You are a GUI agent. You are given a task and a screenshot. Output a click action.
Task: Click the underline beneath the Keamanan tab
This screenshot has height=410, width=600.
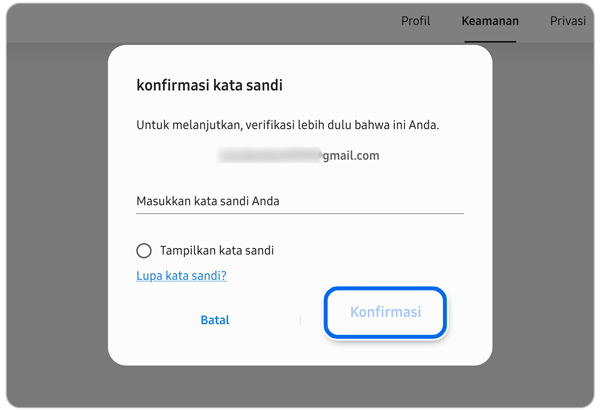490,42
